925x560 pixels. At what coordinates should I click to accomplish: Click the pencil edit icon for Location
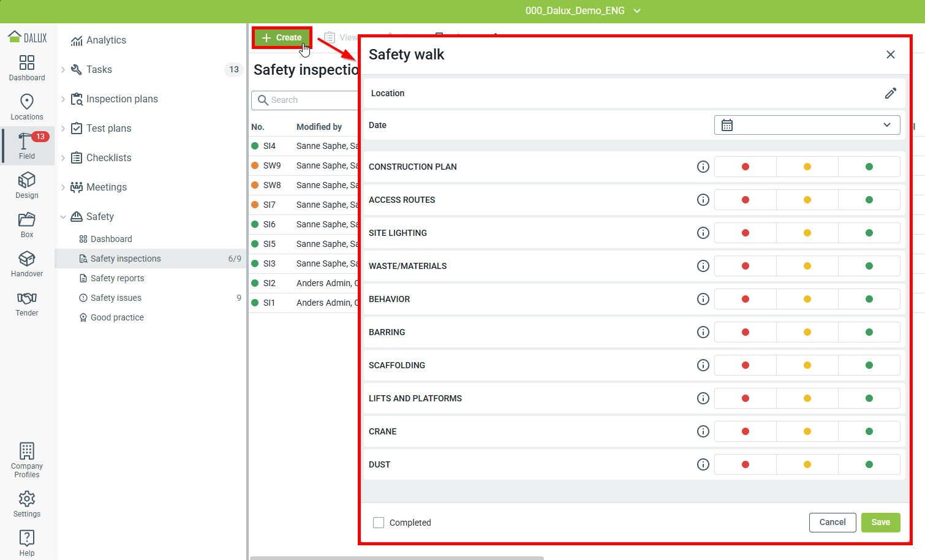[x=890, y=93]
